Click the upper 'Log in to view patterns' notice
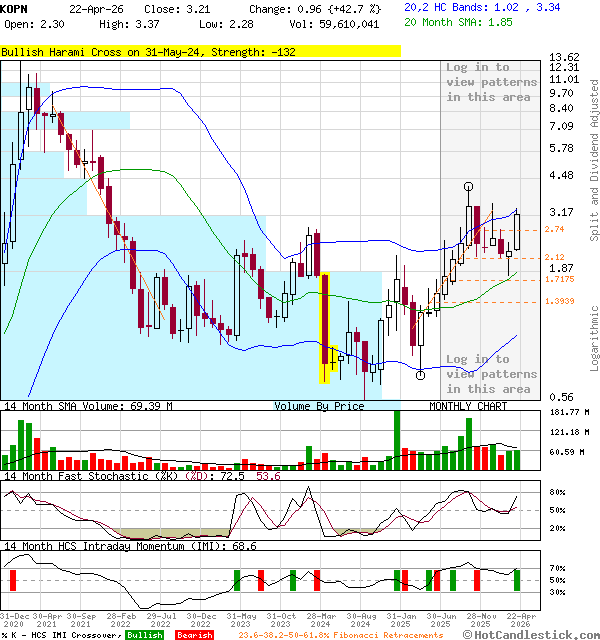 pos(489,82)
